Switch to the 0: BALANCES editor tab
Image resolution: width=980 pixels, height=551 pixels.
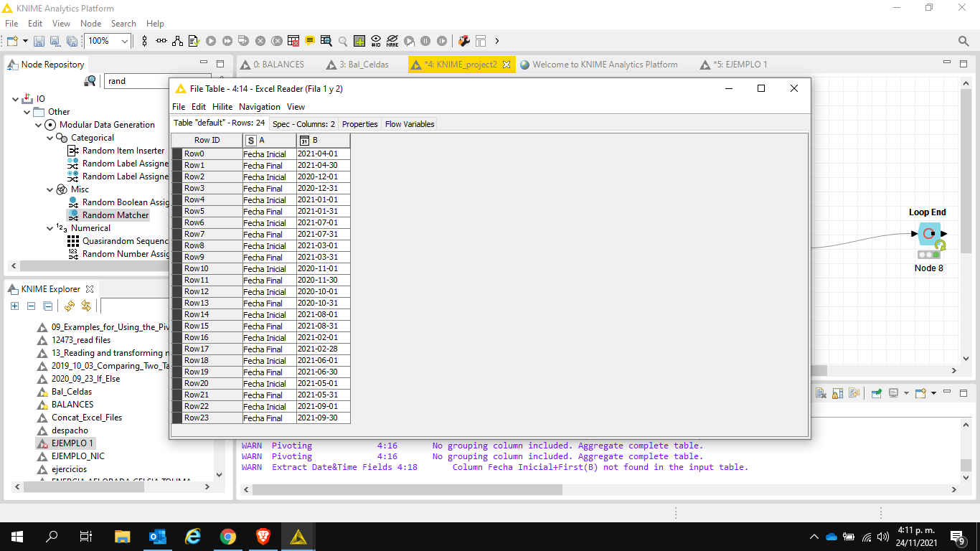tap(273, 65)
